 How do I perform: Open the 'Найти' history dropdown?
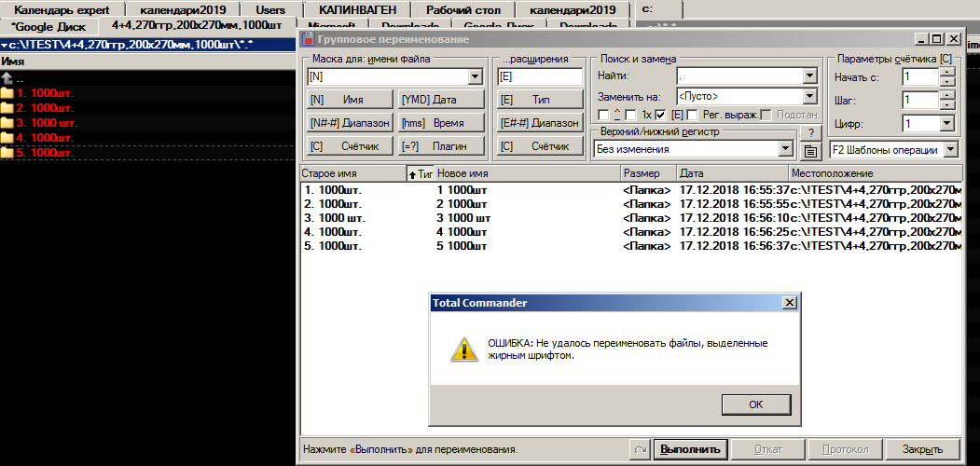point(810,76)
